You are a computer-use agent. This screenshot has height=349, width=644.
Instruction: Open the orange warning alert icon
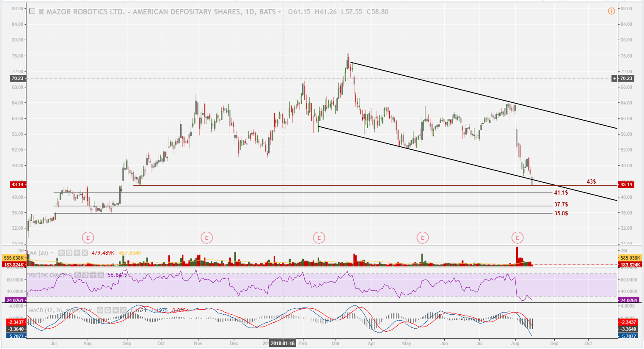point(611,11)
